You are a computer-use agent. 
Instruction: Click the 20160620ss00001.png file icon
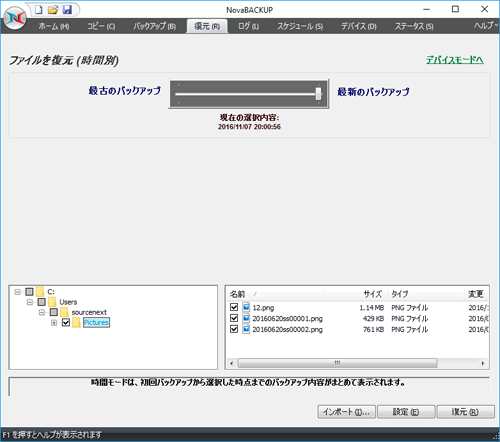point(246,318)
